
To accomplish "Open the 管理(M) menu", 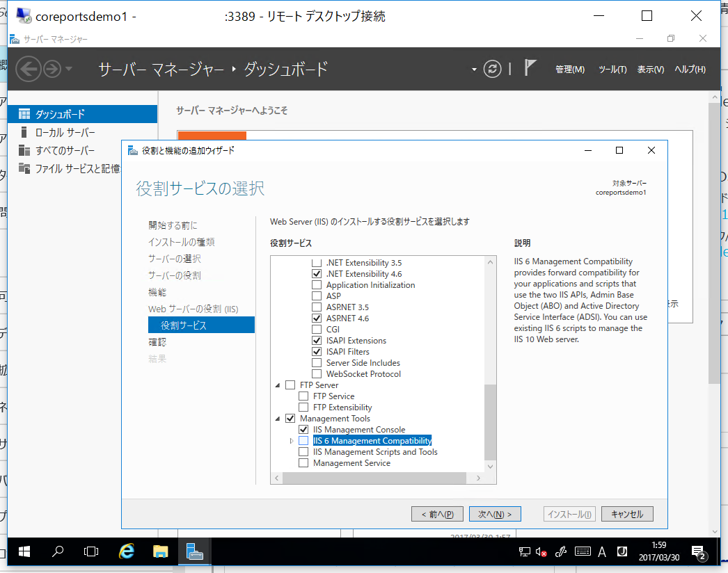I will click(x=570, y=69).
